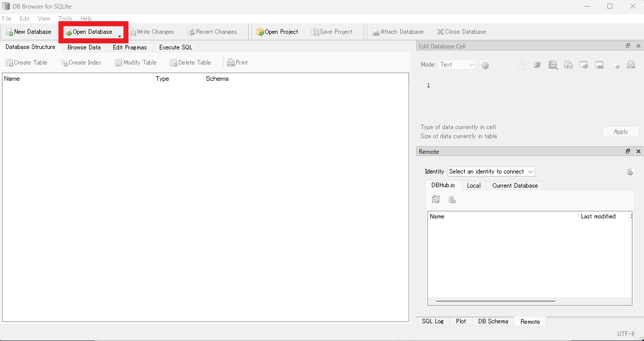Click the Attach Database toolbar button
This screenshot has width=644, height=341.
tap(398, 32)
